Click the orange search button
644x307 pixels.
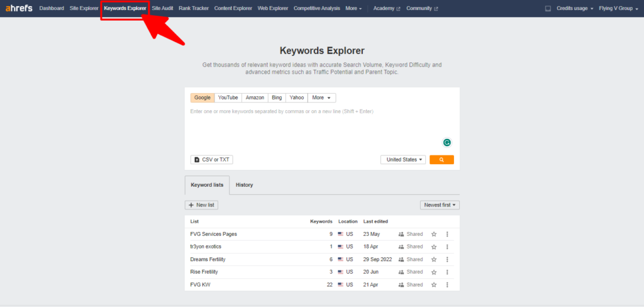(441, 159)
